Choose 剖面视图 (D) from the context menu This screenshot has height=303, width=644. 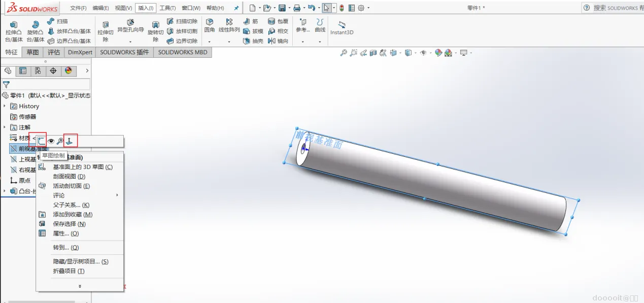point(69,177)
